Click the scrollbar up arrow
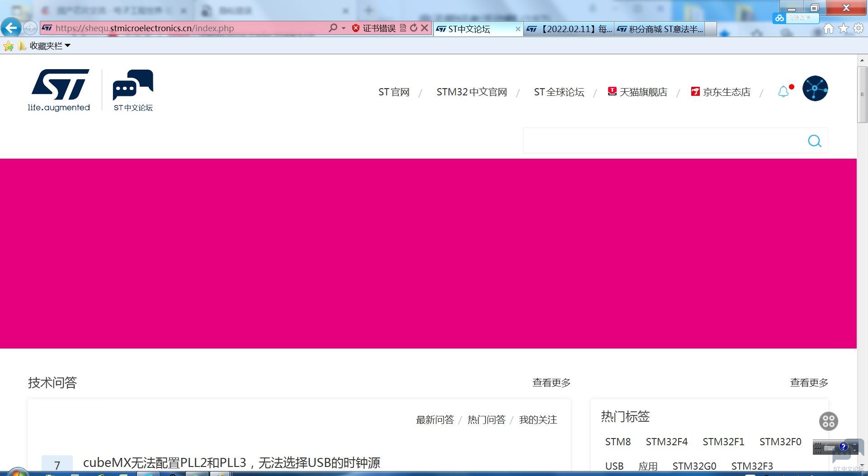 tap(862, 60)
